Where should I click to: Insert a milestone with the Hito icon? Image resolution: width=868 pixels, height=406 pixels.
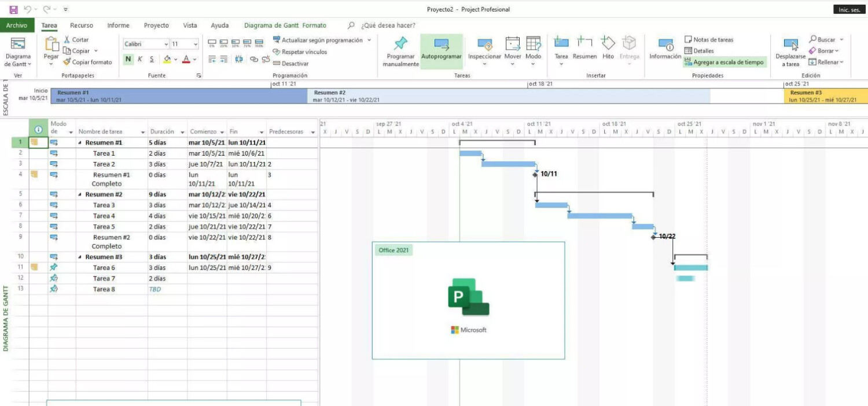[x=608, y=44]
